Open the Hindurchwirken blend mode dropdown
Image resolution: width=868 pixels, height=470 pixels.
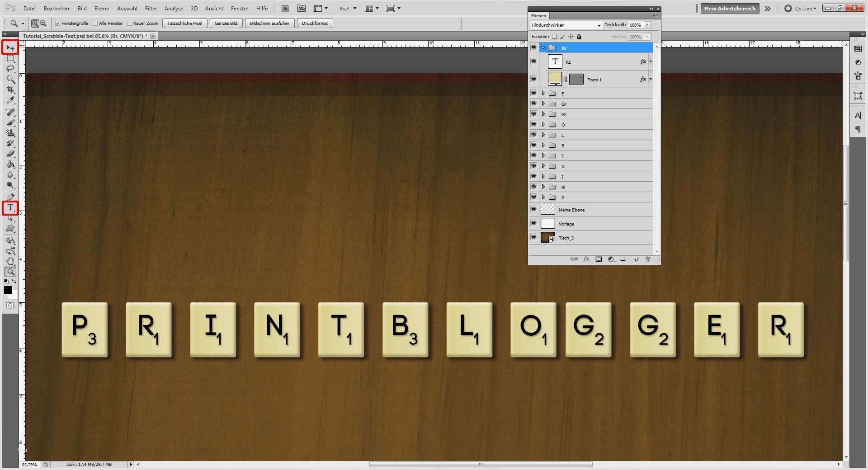click(x=566, y=25)
